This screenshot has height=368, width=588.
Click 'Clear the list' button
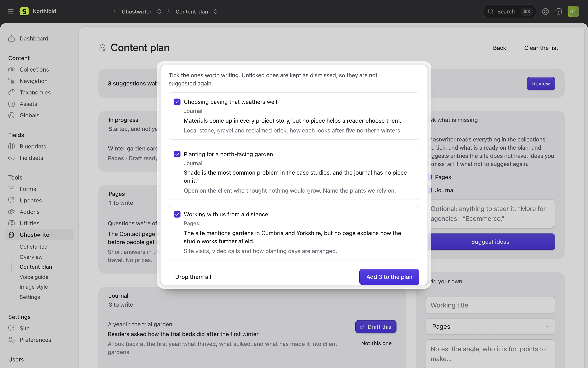(x=541, y=48)
